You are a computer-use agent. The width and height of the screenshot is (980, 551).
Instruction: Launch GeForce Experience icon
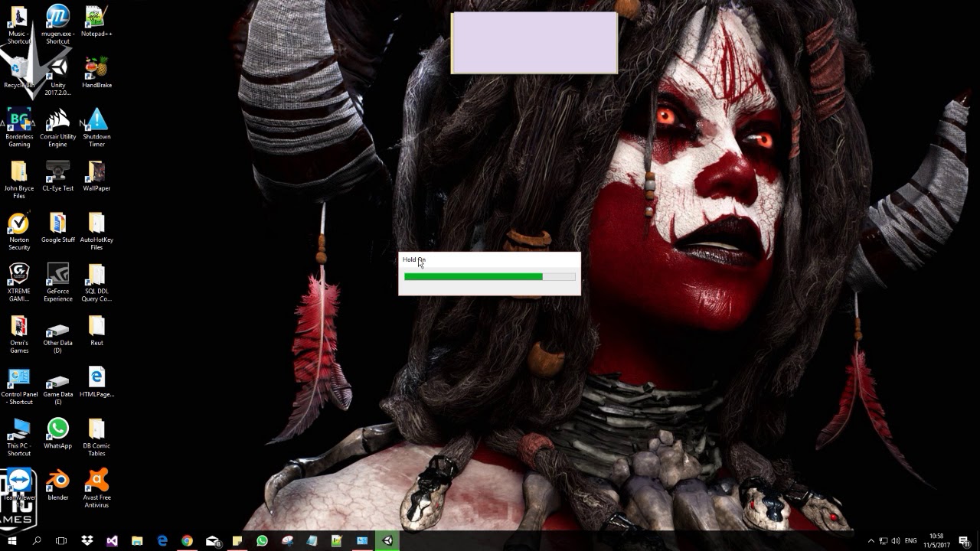click(57, 283)
